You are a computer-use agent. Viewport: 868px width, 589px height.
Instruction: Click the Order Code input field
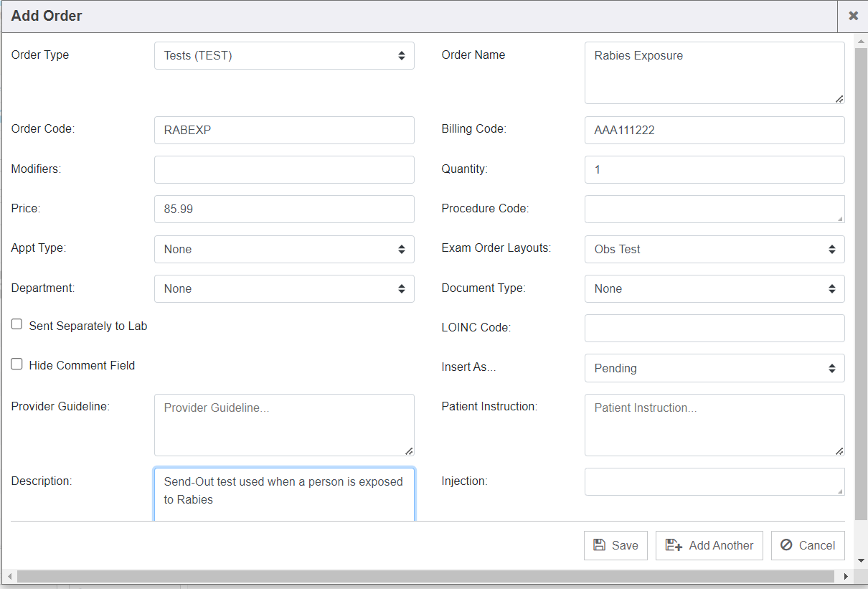coord(284,131)
